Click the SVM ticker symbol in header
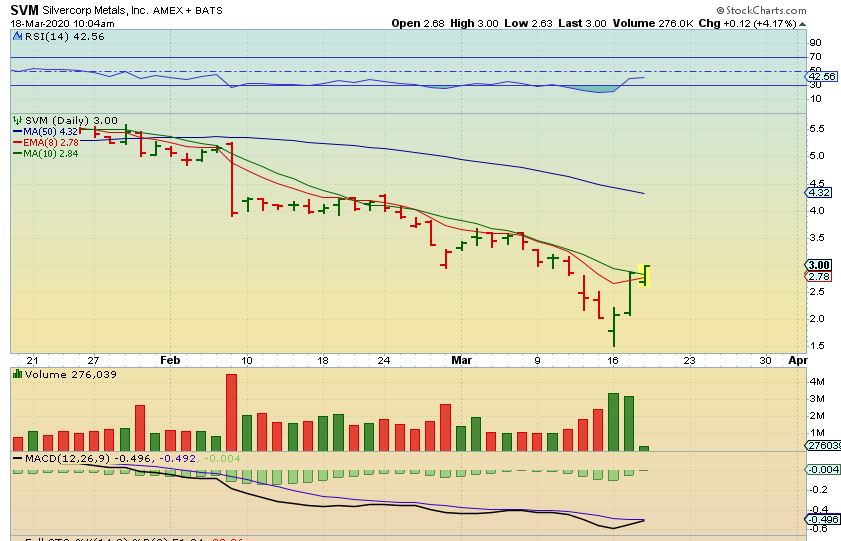841x541 pixels. (24, 10)
